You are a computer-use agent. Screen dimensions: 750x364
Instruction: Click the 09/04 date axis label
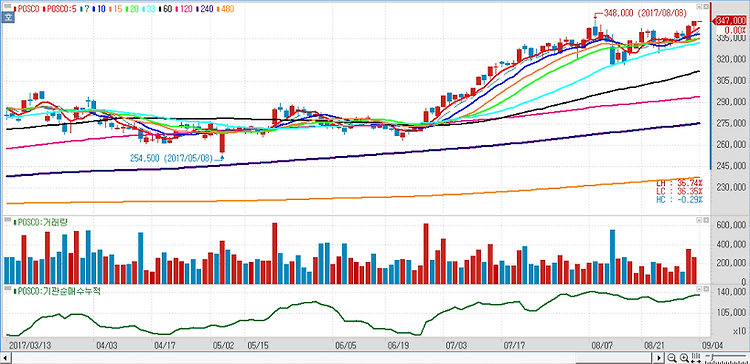pyautogui.click(x=712, y=344)
